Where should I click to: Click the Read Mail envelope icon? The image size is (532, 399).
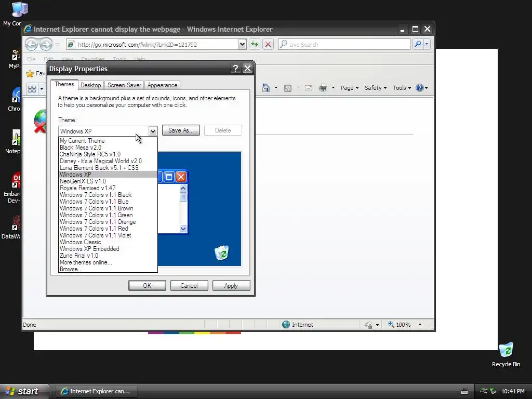309,88
